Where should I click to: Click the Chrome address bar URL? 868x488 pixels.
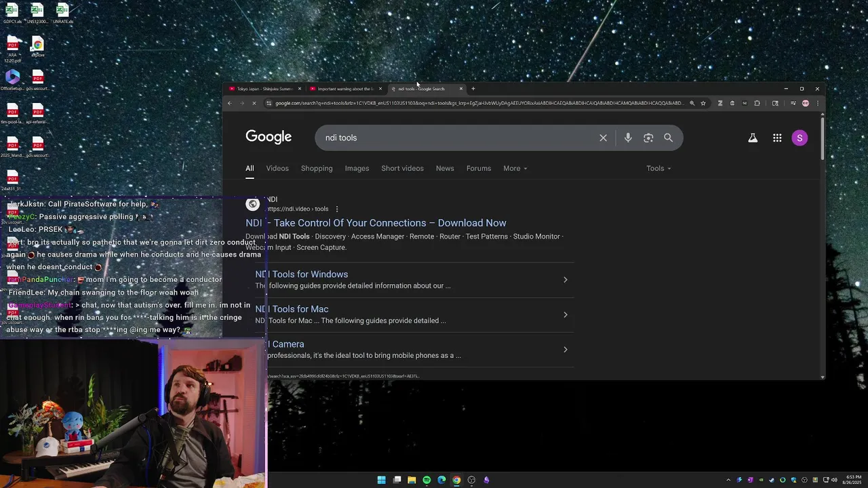point(479,103)
